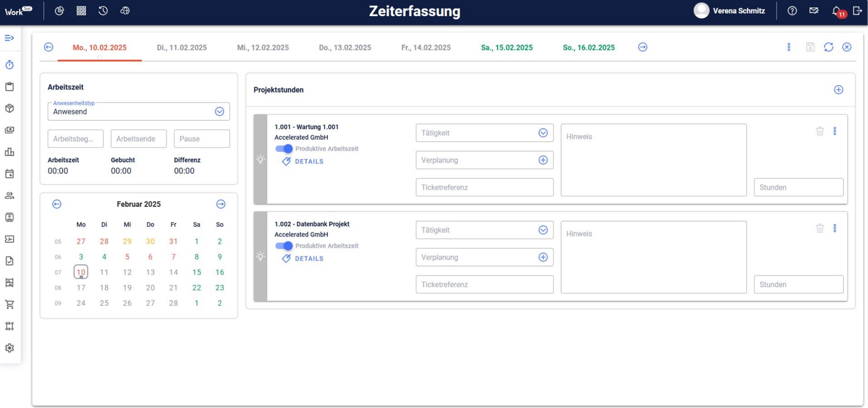Screen dimensions: 868x408
Task: Delete the Wartung 1.001 entry
Action: 820,131
